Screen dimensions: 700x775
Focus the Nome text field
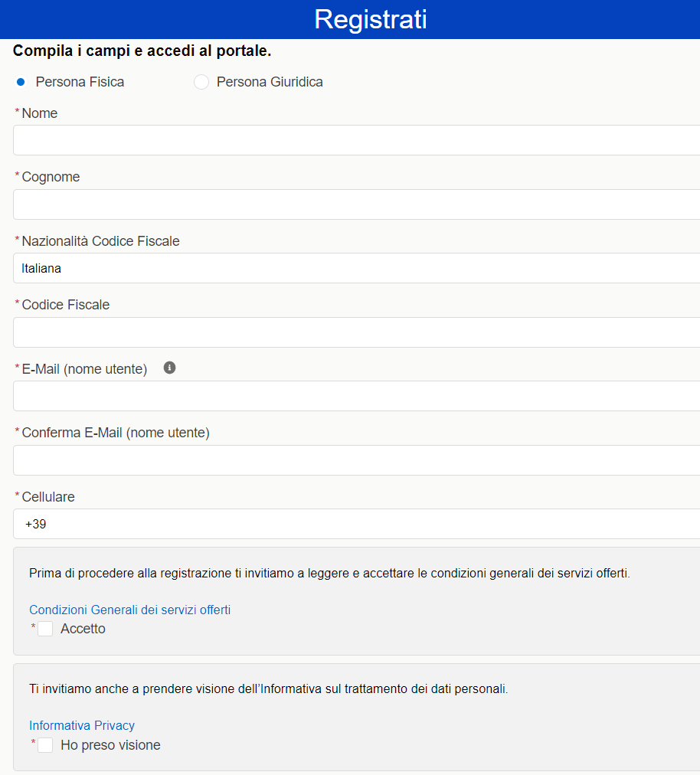click(x=356, y=141)
